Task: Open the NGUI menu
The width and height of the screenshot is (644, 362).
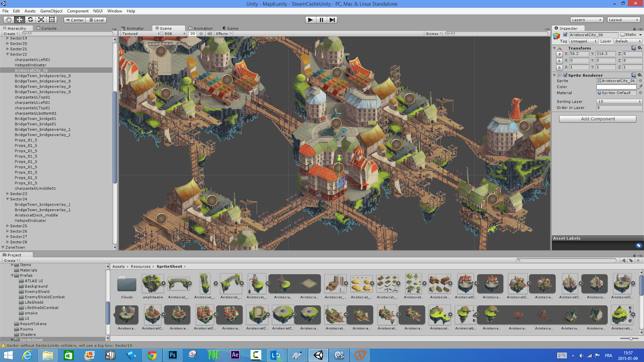Action: point(98,11)
